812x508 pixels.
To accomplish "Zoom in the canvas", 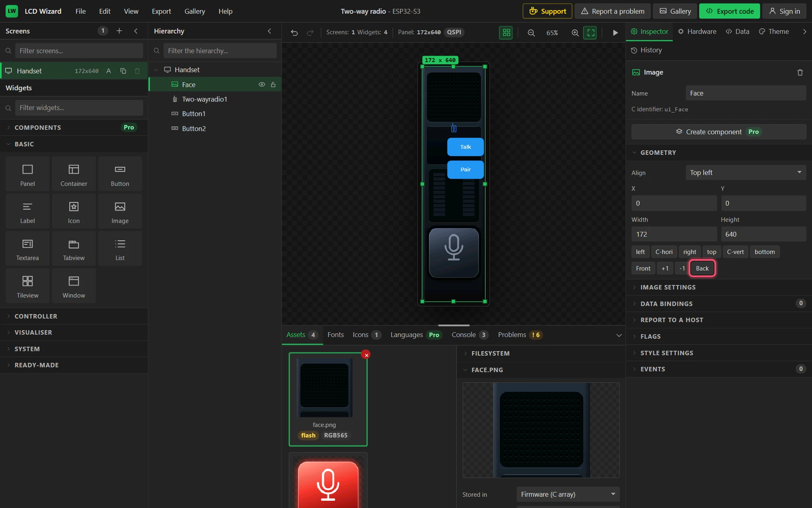I will 575,33.
